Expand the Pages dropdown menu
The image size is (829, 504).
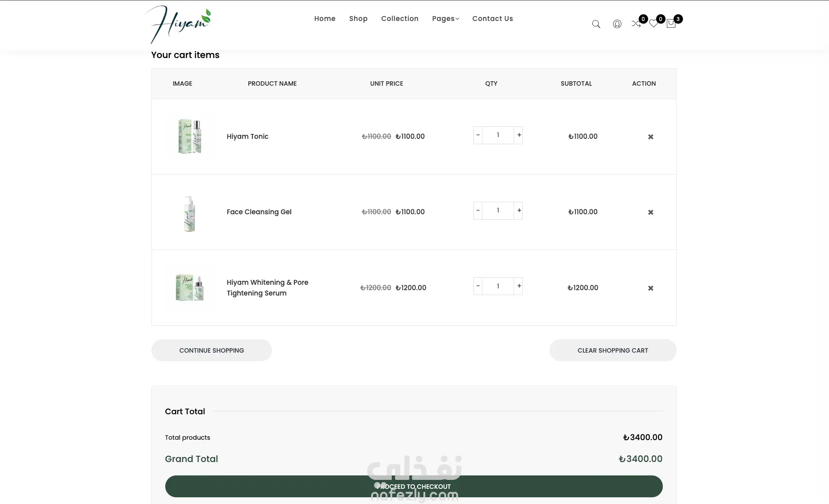(445, 18)
